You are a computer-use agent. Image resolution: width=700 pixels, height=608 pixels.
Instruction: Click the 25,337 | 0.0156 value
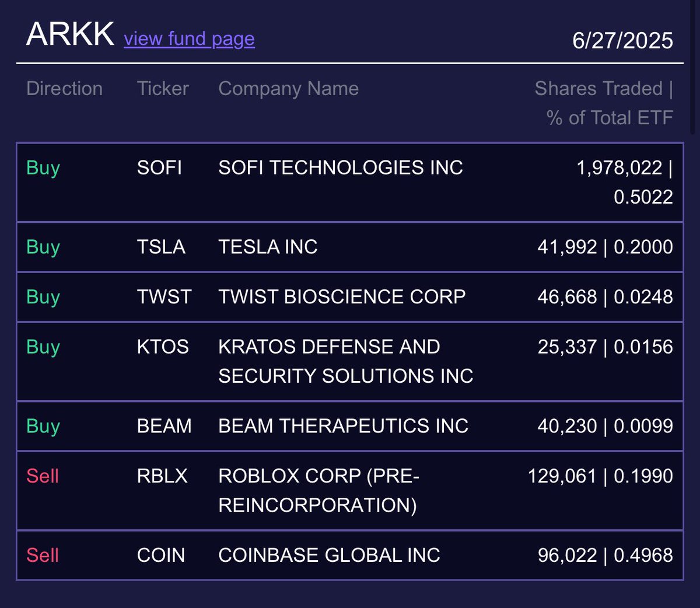click(x=605, y=347)
